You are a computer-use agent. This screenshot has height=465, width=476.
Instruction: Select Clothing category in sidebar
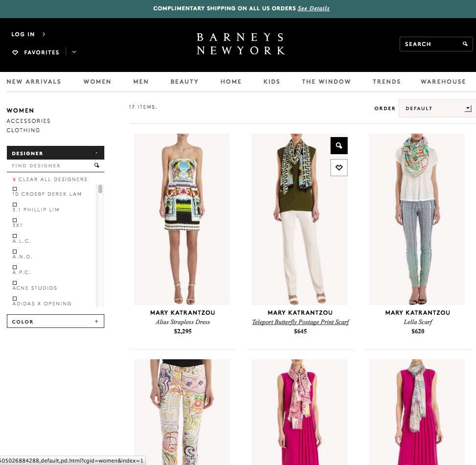point(24,130)
